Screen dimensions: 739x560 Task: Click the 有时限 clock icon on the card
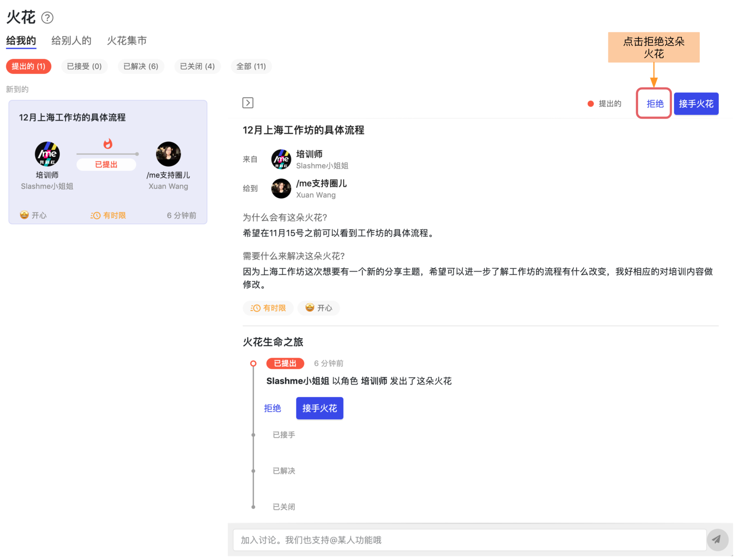(x=95, y=216)
